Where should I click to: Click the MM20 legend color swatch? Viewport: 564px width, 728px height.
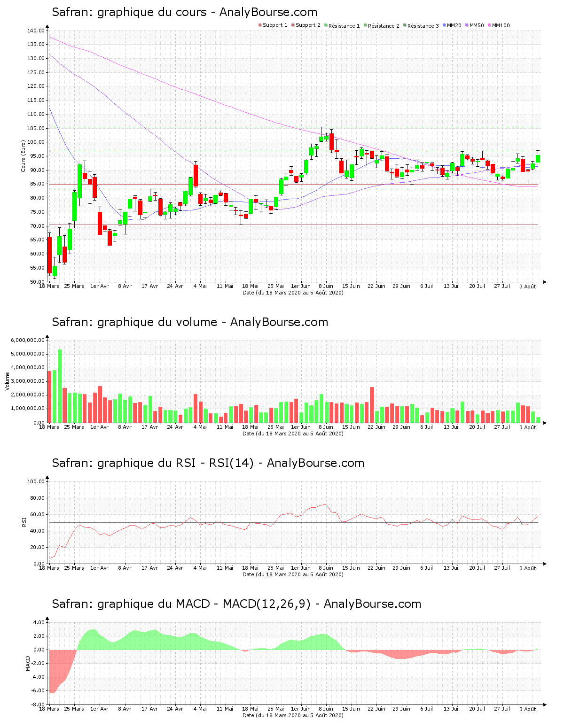tap(444, 25)
